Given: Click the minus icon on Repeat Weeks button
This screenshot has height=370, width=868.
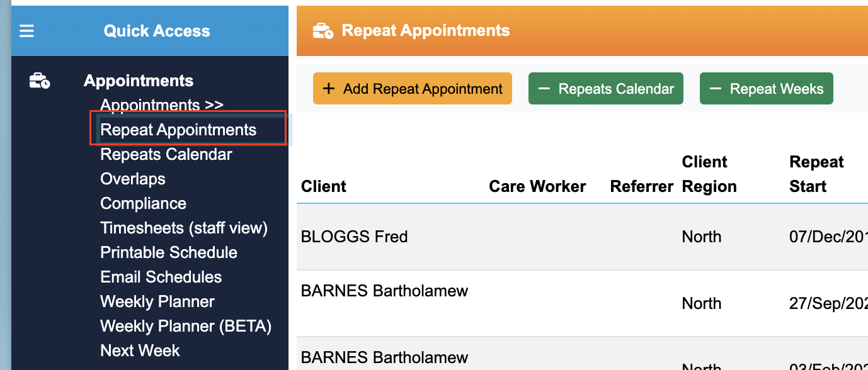Looking at the screenshot, I should click(715, 89).
